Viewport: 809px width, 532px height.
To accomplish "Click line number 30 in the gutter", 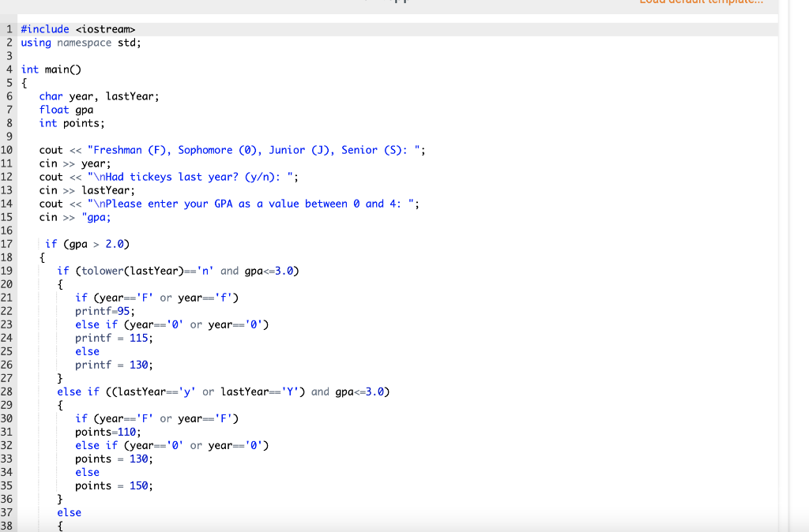I will (x=6, y=418).
